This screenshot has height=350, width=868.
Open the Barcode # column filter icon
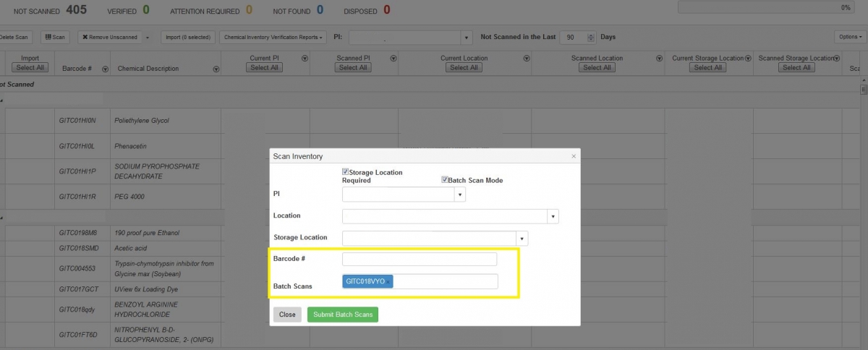pyautogui.click(x=106, y=69)
